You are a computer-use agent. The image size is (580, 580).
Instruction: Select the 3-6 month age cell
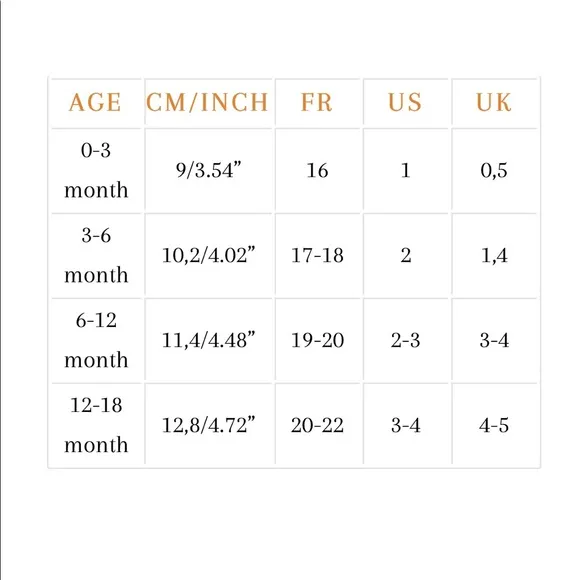(x=96, y=255)
